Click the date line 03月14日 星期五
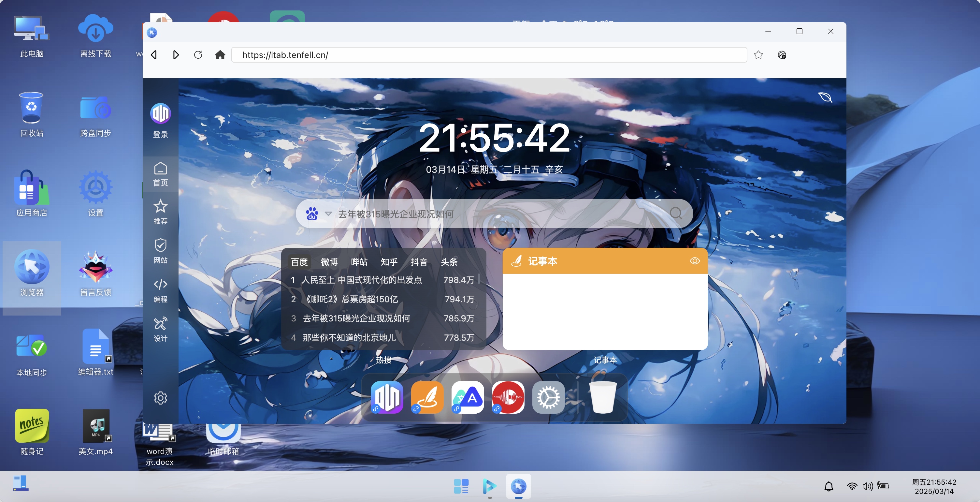 [494, 170]
